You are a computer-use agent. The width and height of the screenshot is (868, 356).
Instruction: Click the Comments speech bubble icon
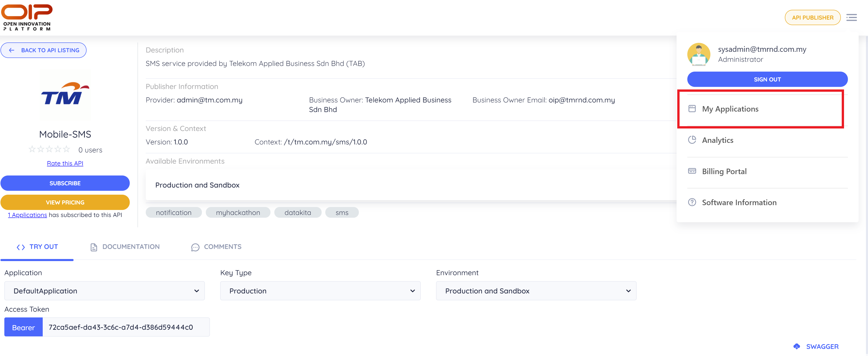click(195, 247)
